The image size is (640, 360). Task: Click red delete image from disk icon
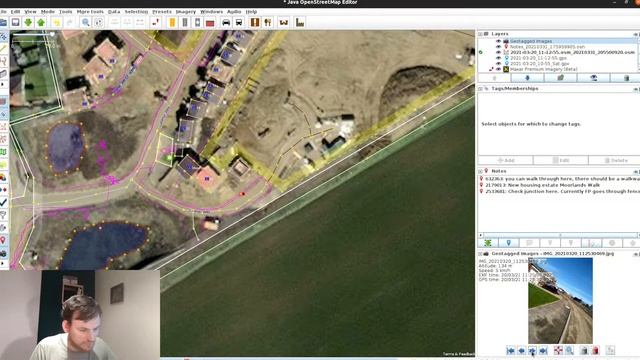point(596,350)
